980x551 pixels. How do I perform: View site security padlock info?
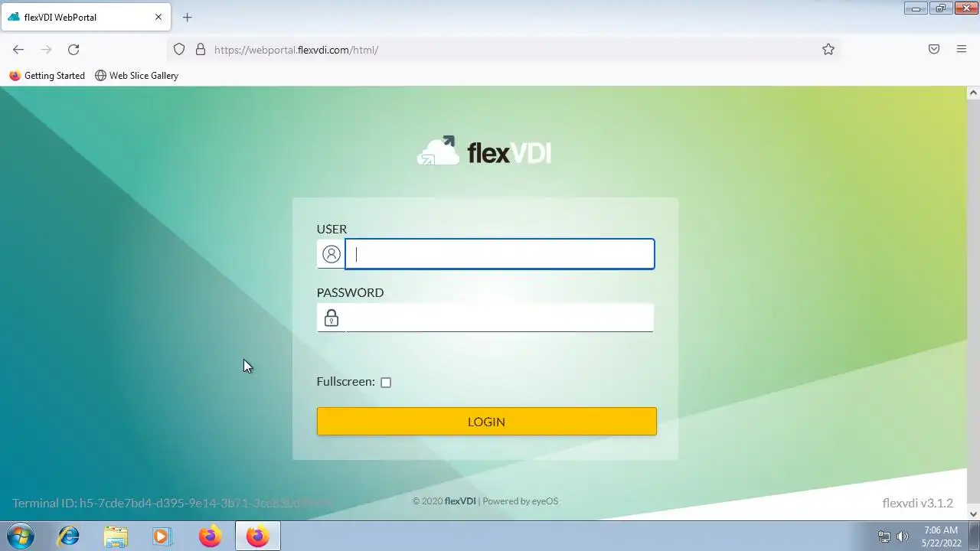[x=201, y=49]
